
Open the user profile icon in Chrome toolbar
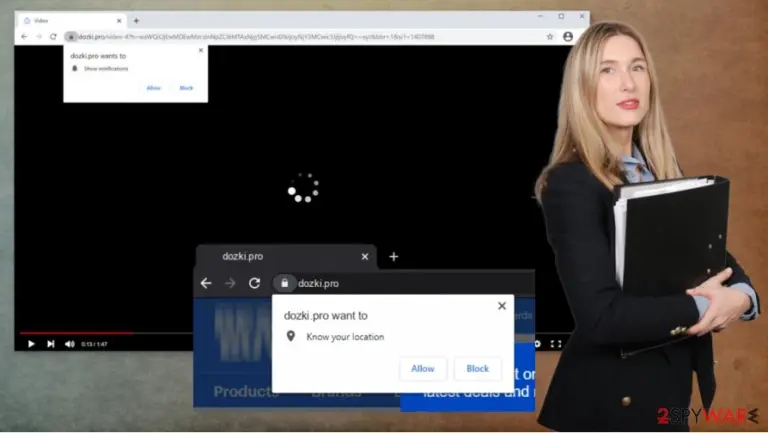(x=568, y=37)
